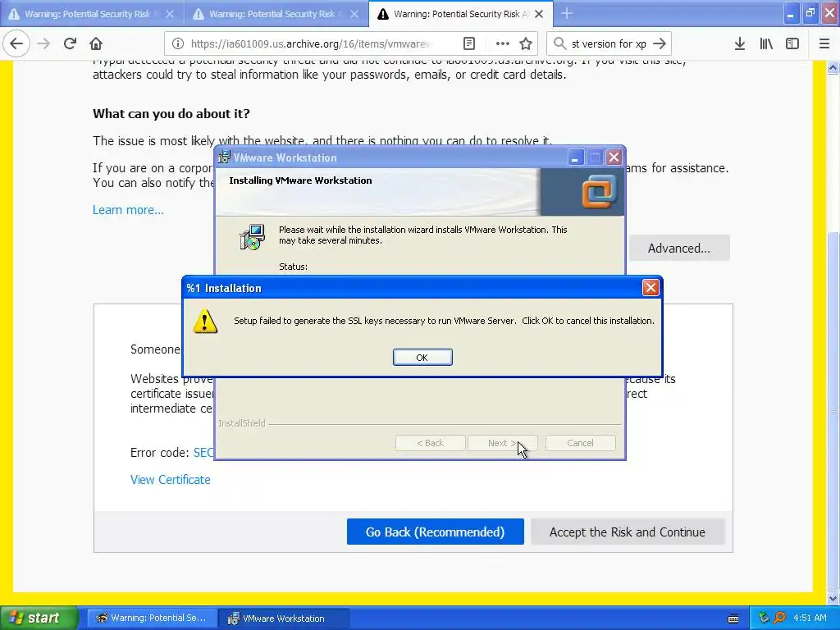Screen dimensions: 840x630
Task: Toggle the sidebar icon
Action: [x=792, y=43]
